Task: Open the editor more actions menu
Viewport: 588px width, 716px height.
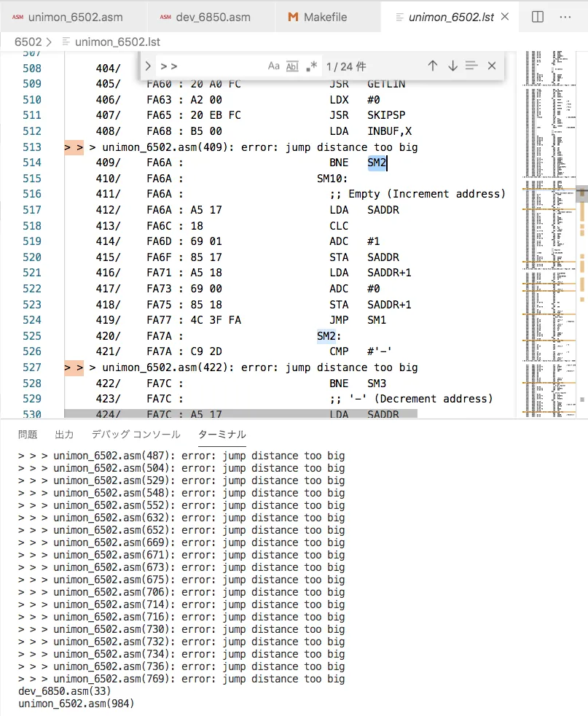Action: (565, 17)
